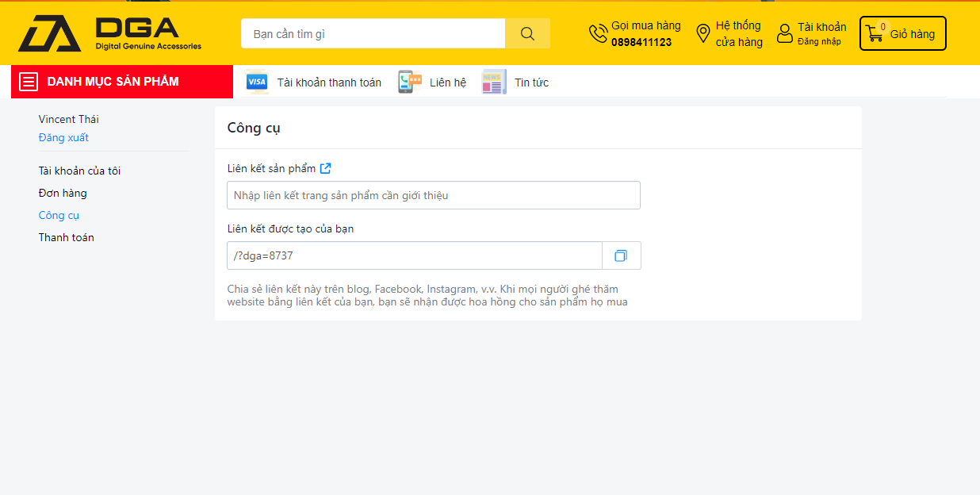Click the Công cụ panel heading
This screenshot has width=980, height=499.
(x=254, y=128)
